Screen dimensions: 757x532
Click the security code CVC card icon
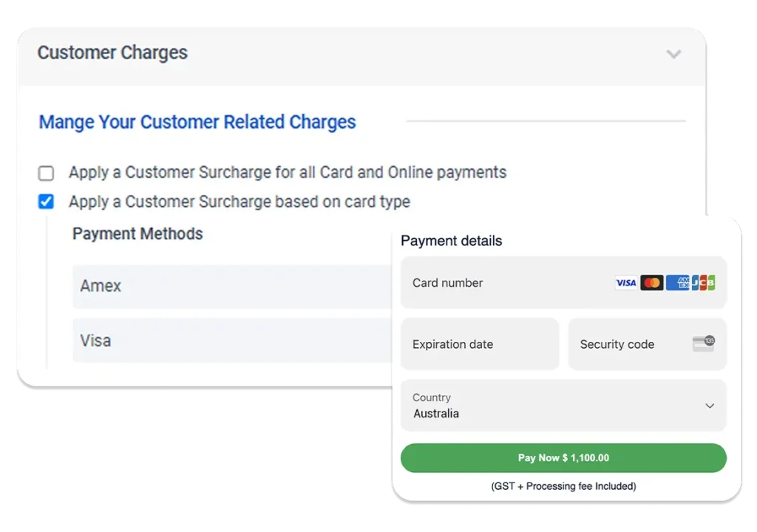click(704, 344)
